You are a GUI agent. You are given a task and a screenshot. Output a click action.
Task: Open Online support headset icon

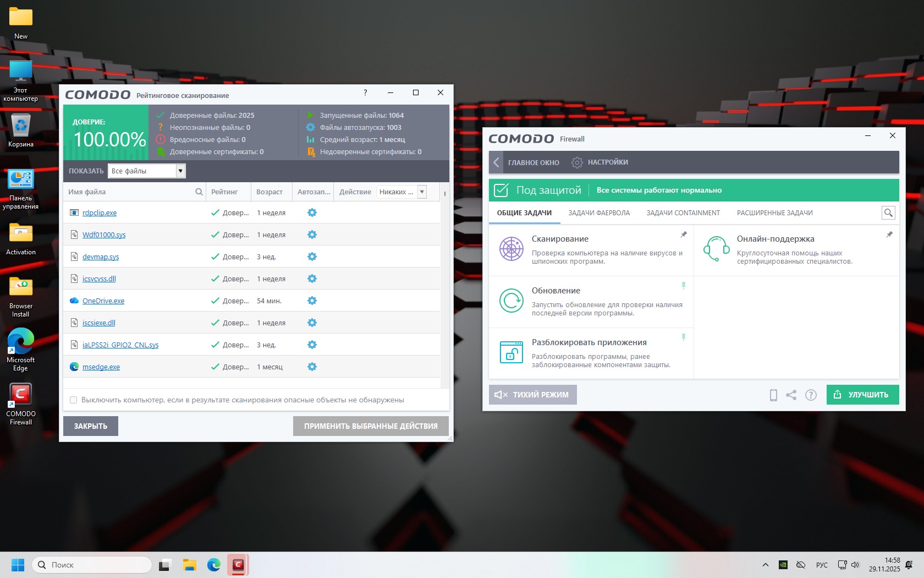[716, 249]
